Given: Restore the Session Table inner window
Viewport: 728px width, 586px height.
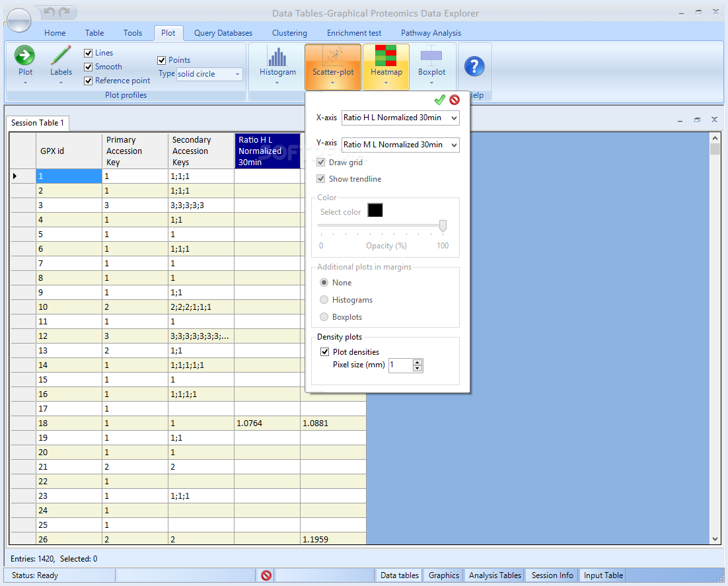Looking at the screenshot, I should pyautogui.click(x=697, y=120).
